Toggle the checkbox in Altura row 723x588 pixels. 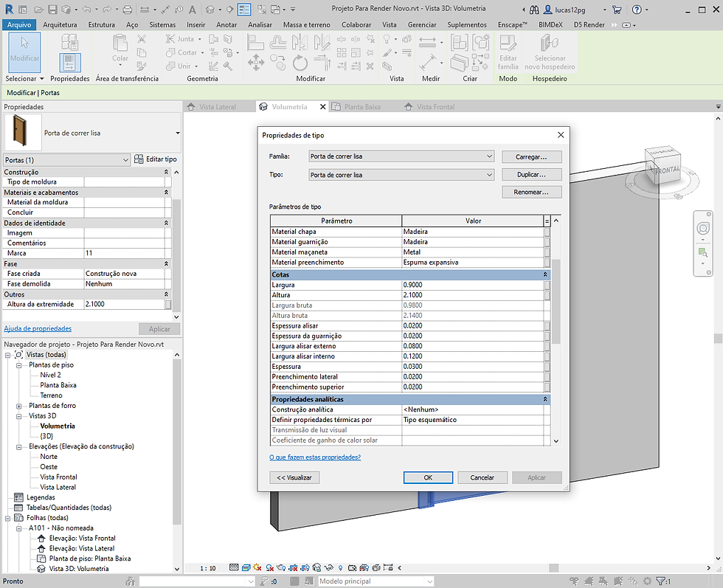tap(547, 295)
